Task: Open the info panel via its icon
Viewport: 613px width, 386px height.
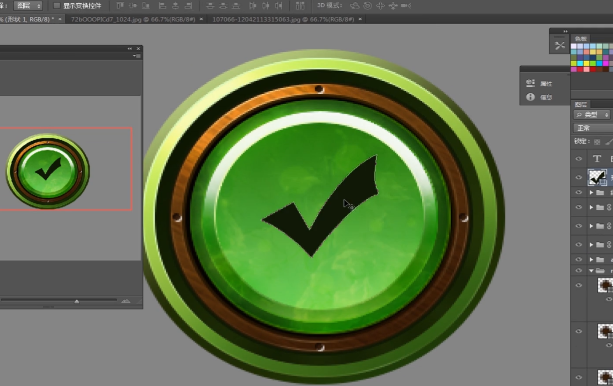Action: [530, 97]
